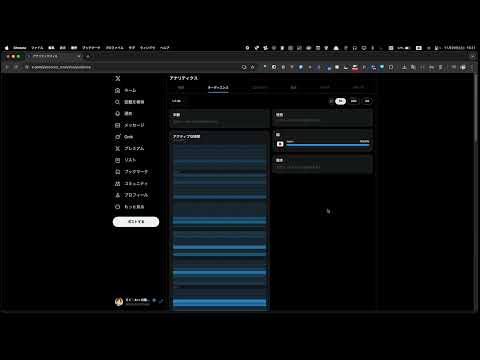
Task: Open a new browser tab with plus button
Action: tap(88, 57)
